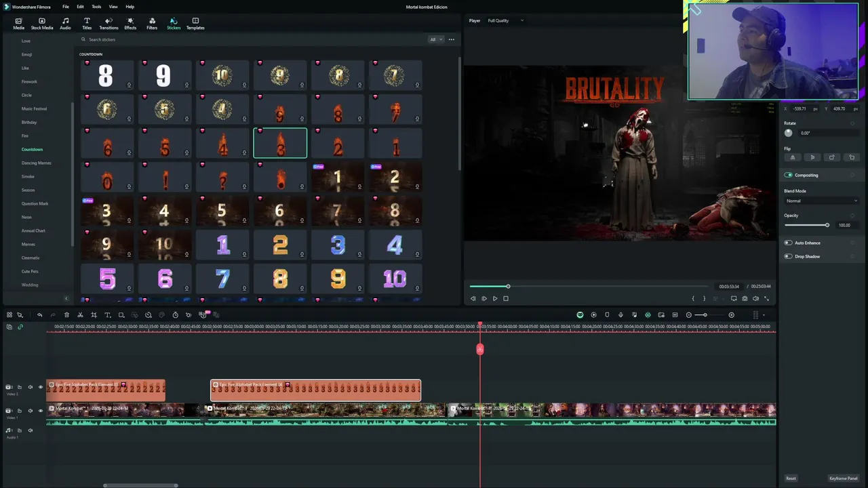Enable the Drop Shadow switch

click(x=788, y=256)
